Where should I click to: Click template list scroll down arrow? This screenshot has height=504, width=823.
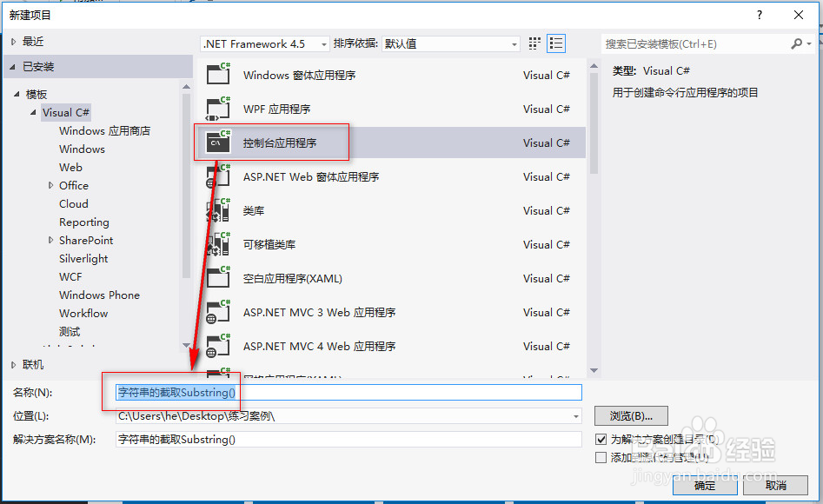(594, 371)
